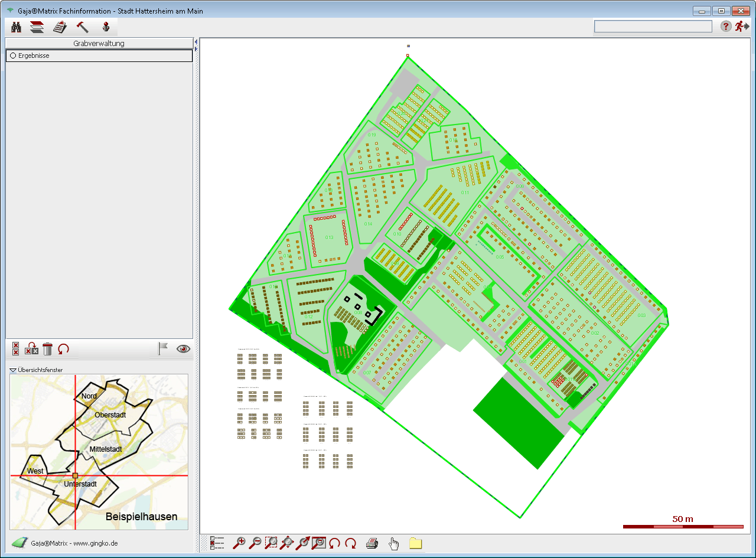Collapse the Übersichtsfenster section

pyautogui.click(x=13, y=370)
